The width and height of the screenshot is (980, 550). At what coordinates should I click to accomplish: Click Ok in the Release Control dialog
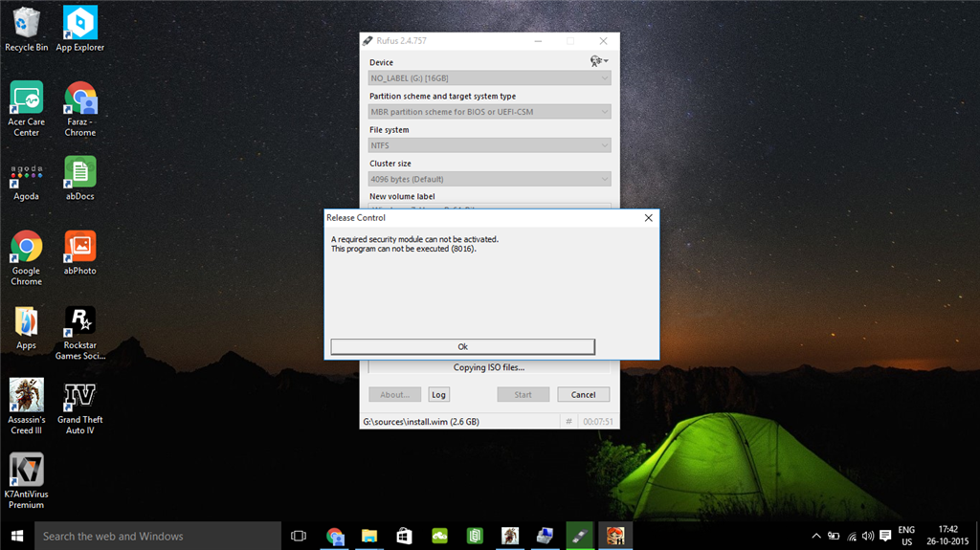point(462,347)
